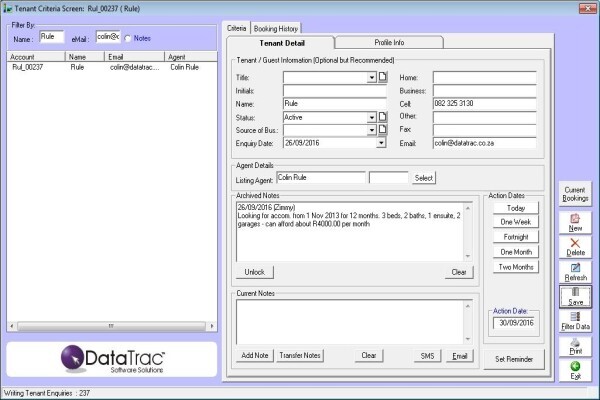Viewport: 600px width, 400px height.
Task: Switch to Booking History tab
Action: 276,29
